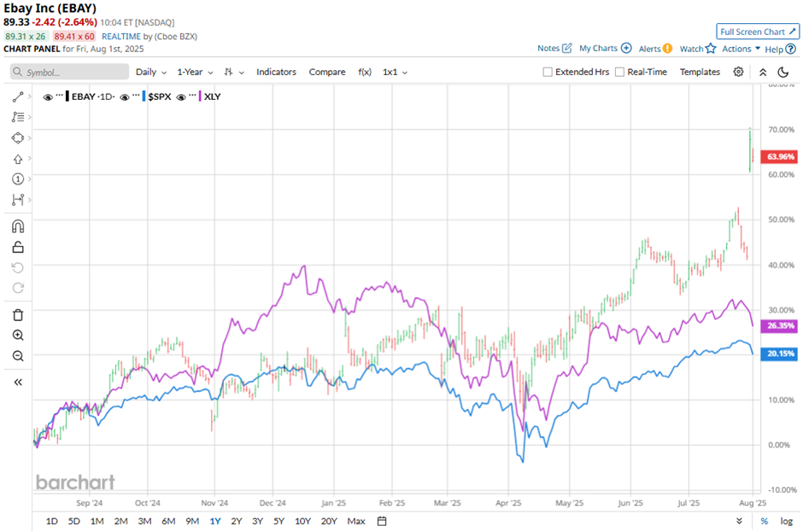The height and width of the screenshot is (532, 803).
Task: Toggle $SPX series visibility eye icon
Action: (x=125, y=96)
